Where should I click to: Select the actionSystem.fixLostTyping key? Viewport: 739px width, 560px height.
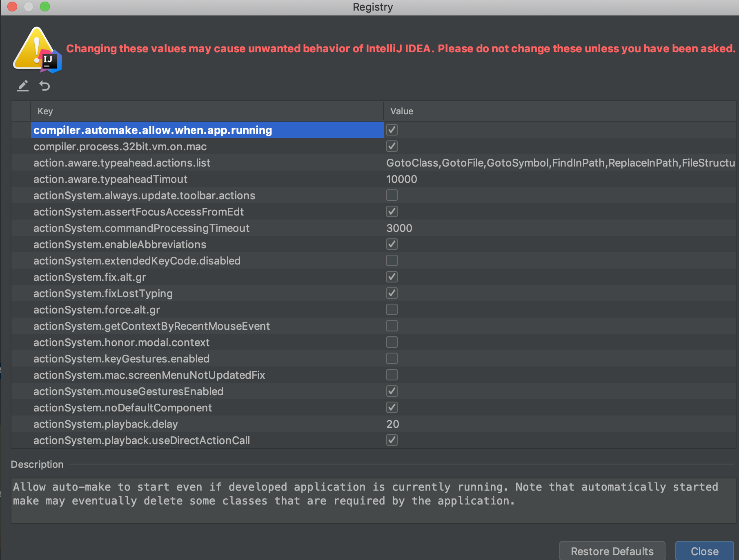click(103, 293)
